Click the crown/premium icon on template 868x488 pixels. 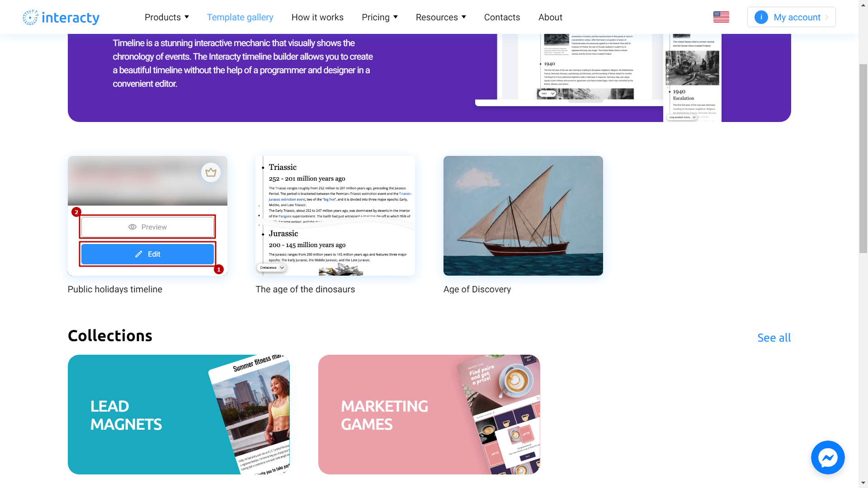(211, 172)
